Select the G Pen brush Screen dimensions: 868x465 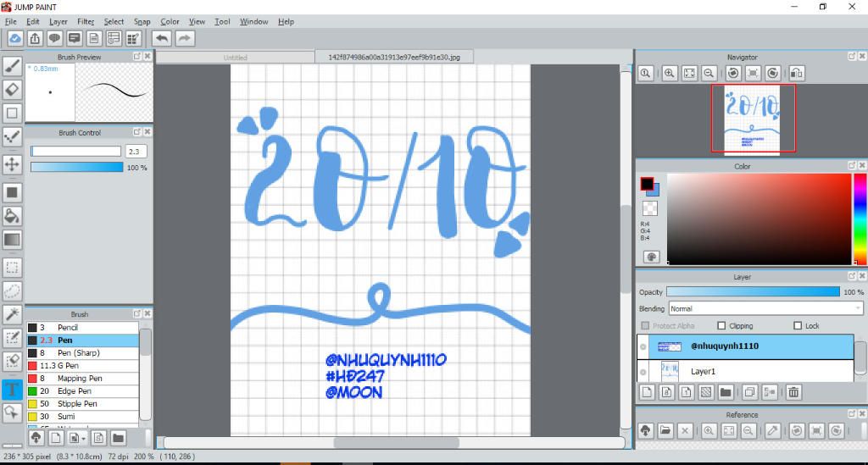[x=82, y=365]
